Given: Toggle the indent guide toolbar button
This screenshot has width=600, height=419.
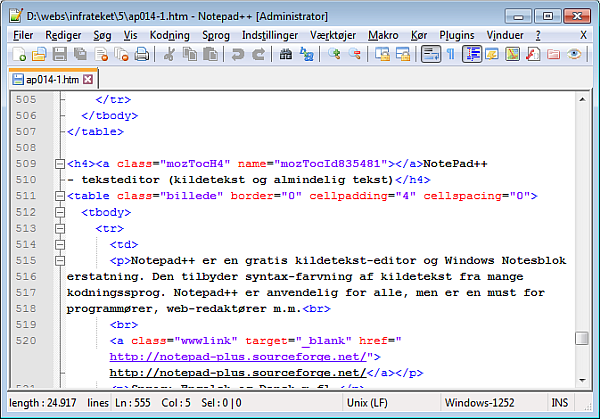Looking at the screenshot, I should point(472,54).
